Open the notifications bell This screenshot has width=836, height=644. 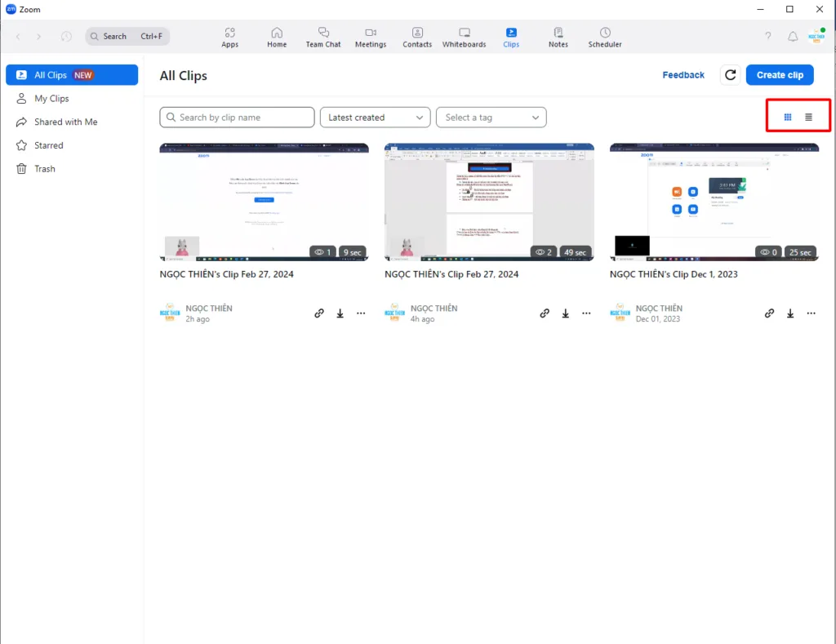(792, 37)
